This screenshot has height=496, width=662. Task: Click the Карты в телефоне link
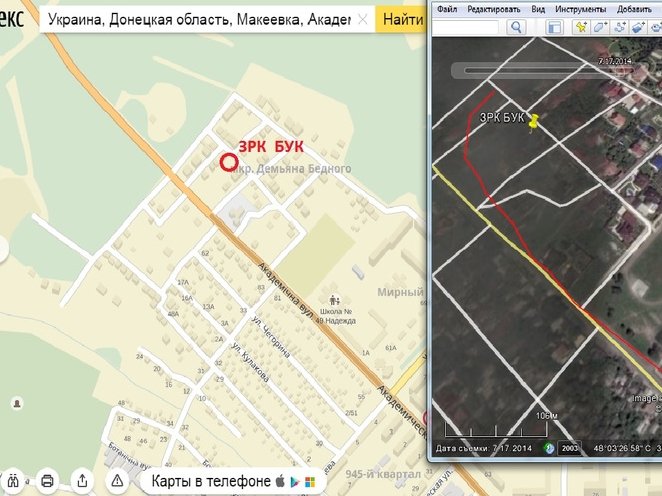210,481
